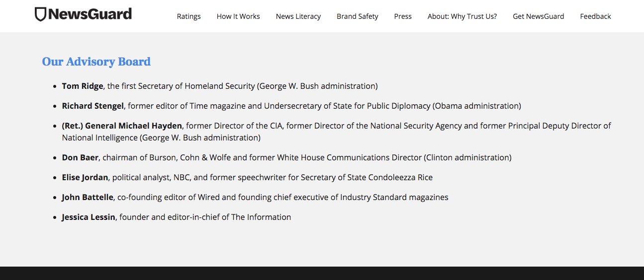The image size is (644, 280).
Task: Click the Our Advisory Board heading
Action: tap(96, 62)
